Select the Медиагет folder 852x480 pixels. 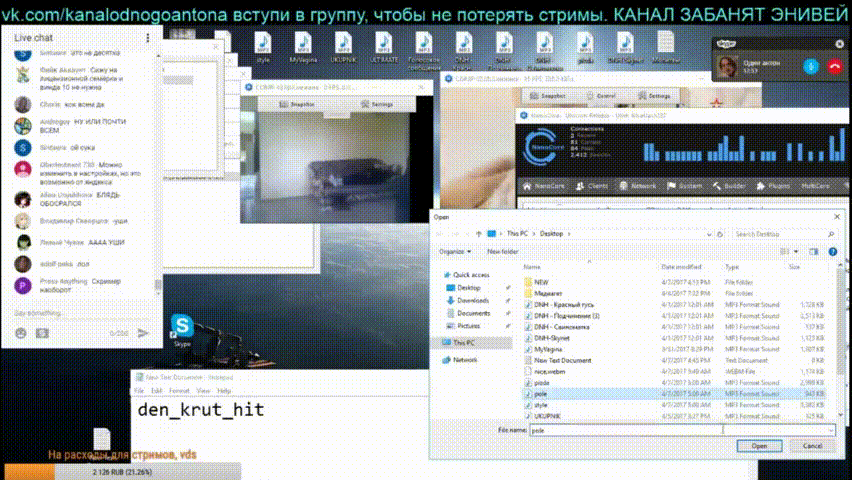(548, 294)
